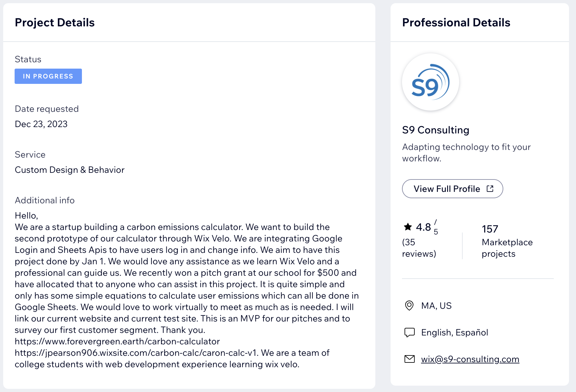The image size is (576, 392).
Task: Click the 4.8 rating score
Action: tap(423, 227)
